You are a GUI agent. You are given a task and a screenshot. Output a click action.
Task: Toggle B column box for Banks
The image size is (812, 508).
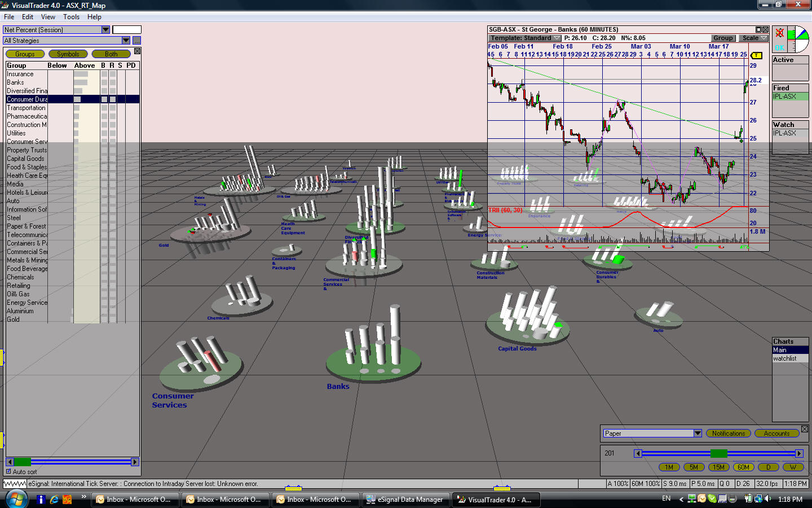click(104, 82)
